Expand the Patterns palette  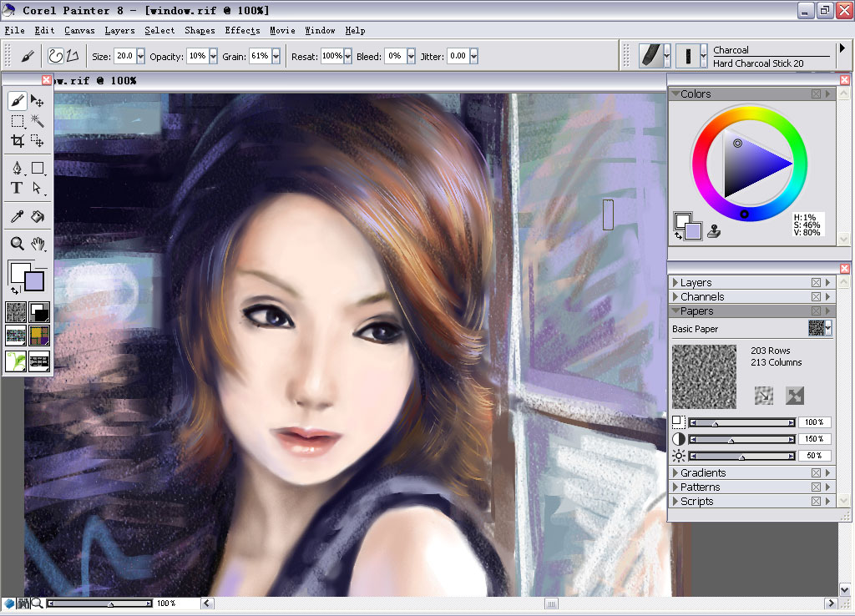pos(675,487)
